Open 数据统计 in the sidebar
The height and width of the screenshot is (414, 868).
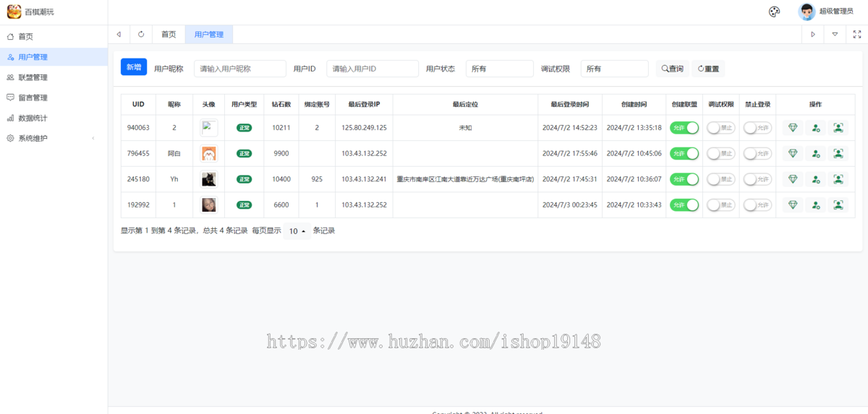(x=54, y=118)
